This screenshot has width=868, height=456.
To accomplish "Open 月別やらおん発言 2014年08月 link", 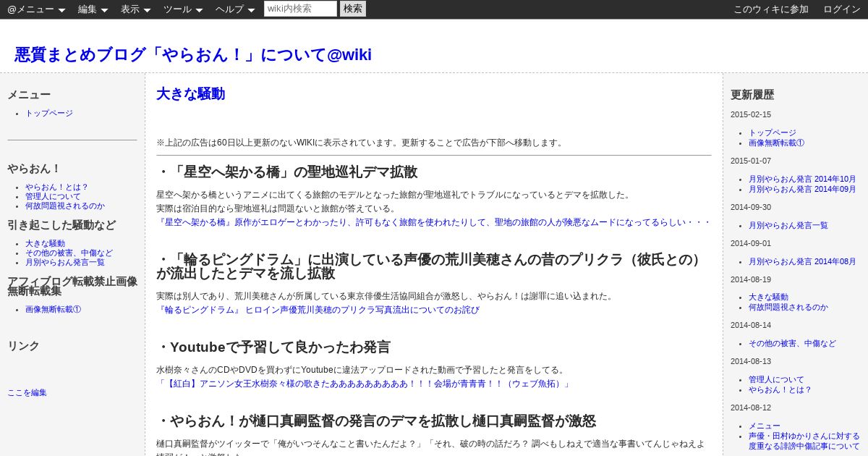I will 802,262.
